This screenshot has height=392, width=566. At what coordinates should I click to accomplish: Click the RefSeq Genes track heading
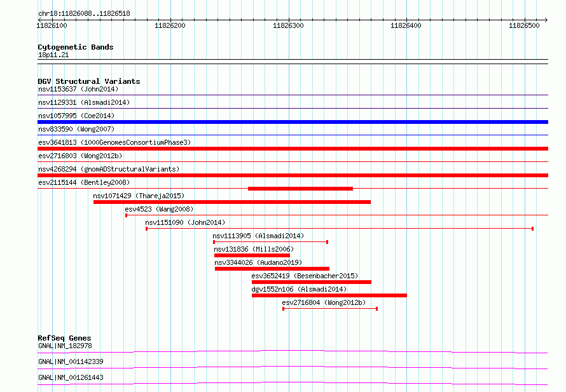(64, 338)
